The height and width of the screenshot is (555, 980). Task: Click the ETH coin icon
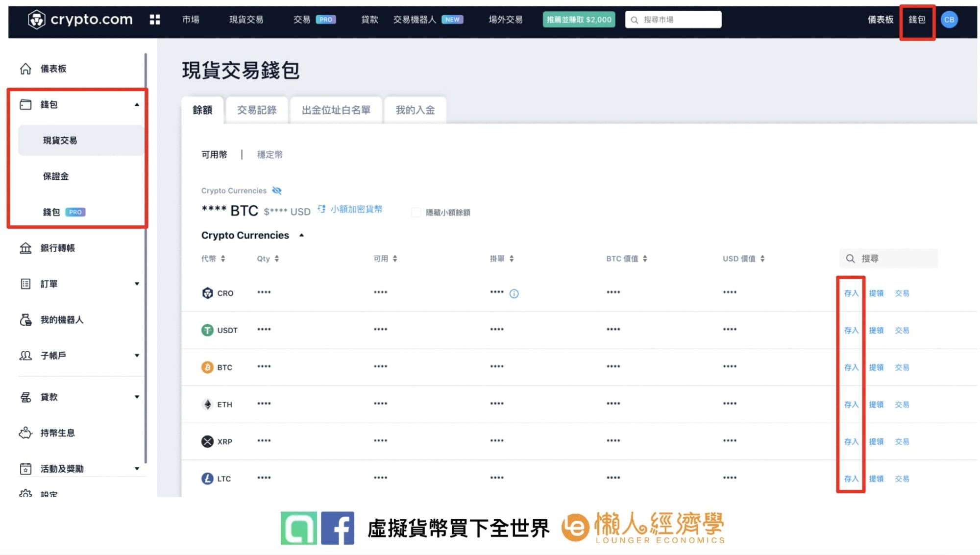207,404
